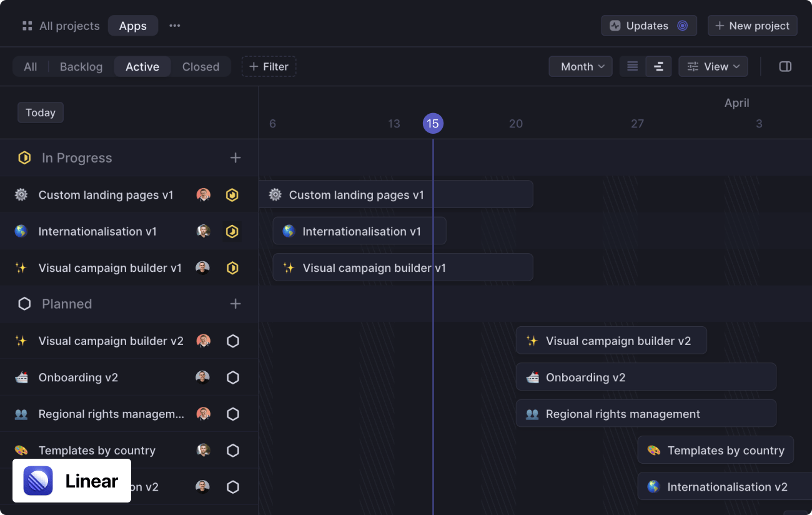Open the three-dot more options menu
The height and width of the screenshot is (515, 812).
pos(175,26)
